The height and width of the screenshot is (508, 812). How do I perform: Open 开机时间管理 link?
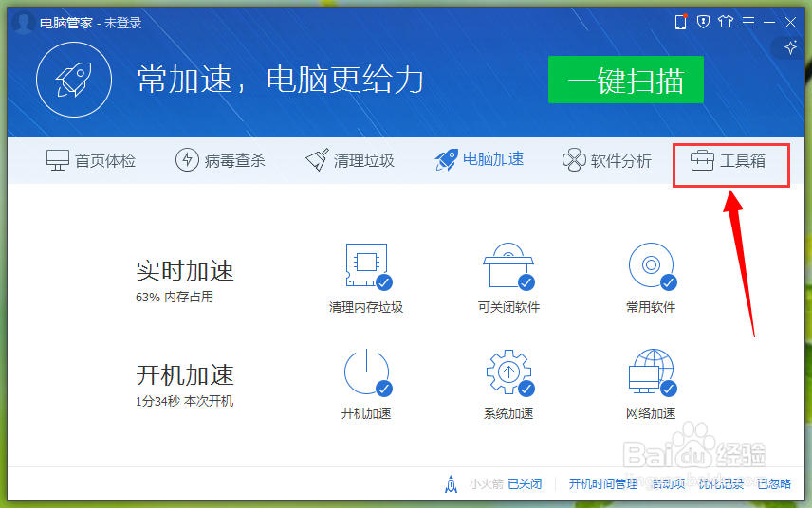pyautogui.click(x=603, y=484)
